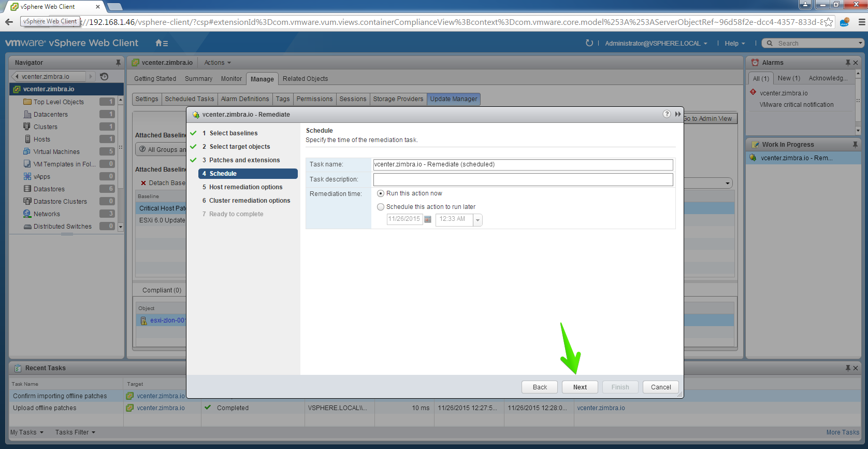The height and width of the screenshot is (449, 868).
Task: Click Navigator scrollbar down arrow
Action: (121, 227)
